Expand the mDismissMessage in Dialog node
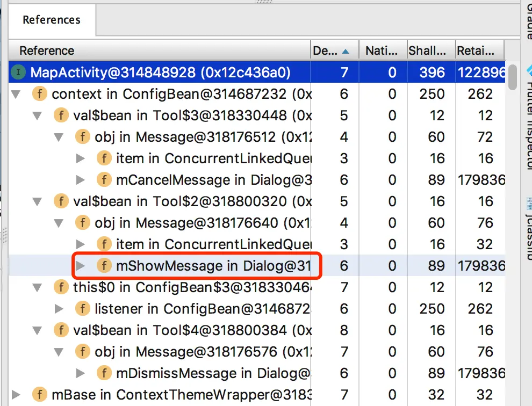This screenshot has height=406, width=532. pos(81,373)
